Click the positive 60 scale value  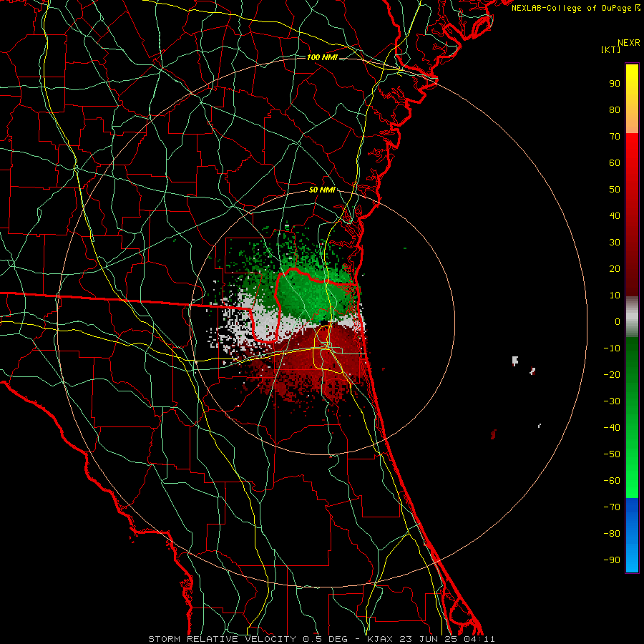[x=615, y=163]
